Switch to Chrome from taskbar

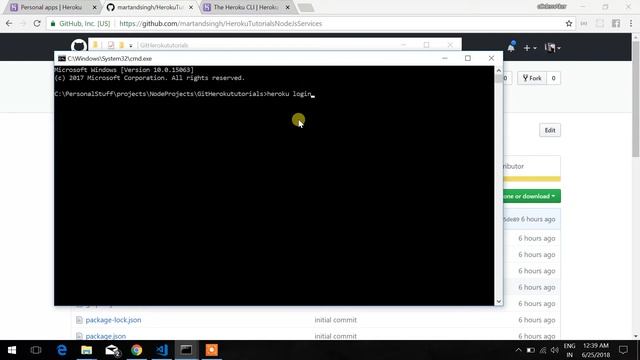pos(137,350)
